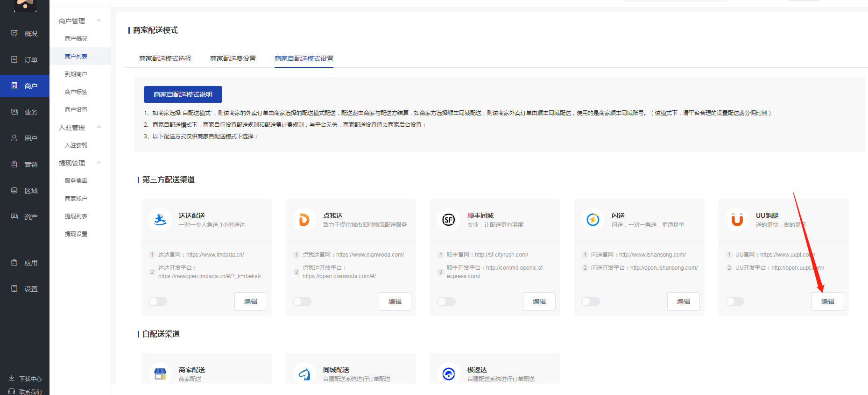Enable the 点我达 channel switch
The width and height of the screenshot is (868, 395).
point(302,302)
